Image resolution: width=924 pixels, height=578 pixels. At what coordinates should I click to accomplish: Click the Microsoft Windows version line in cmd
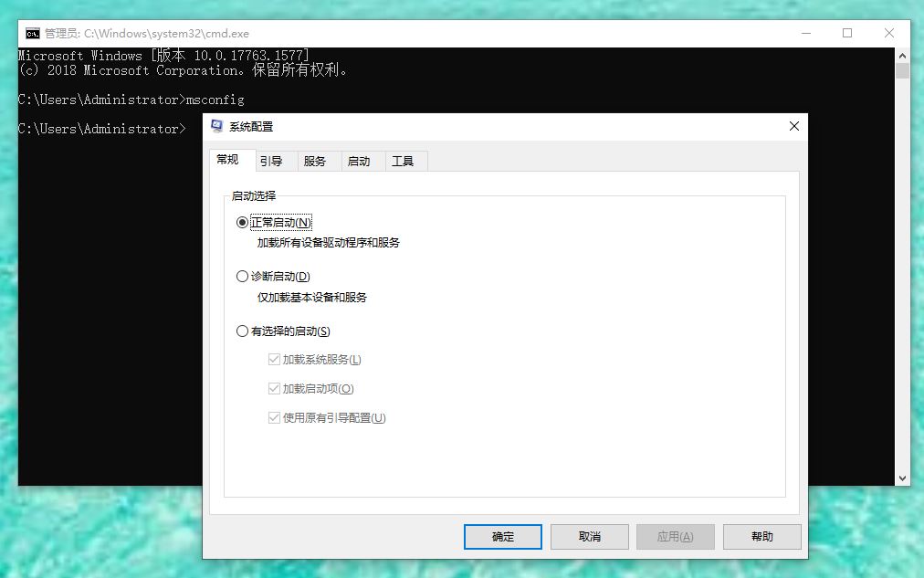[x=163, y=56]
